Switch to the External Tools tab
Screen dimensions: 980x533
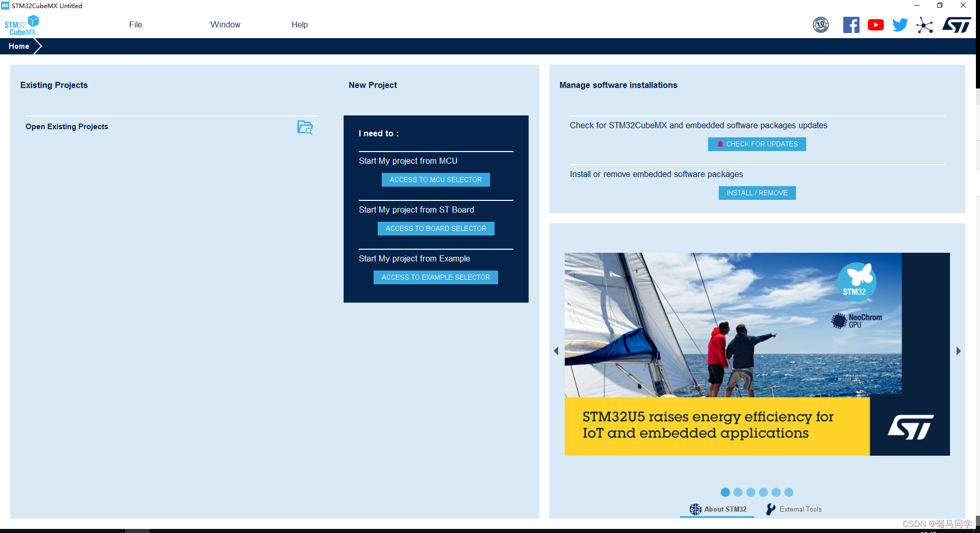pos(793,509)
